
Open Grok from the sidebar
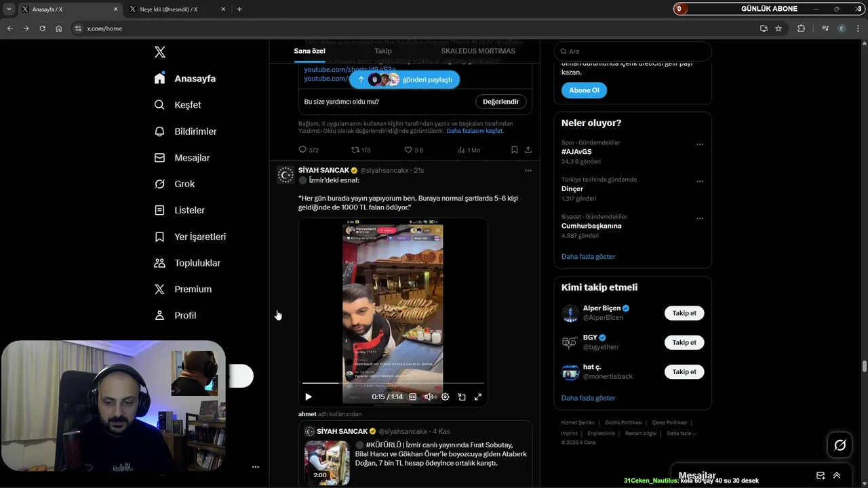pyautogui.click(x=174, y=184)
